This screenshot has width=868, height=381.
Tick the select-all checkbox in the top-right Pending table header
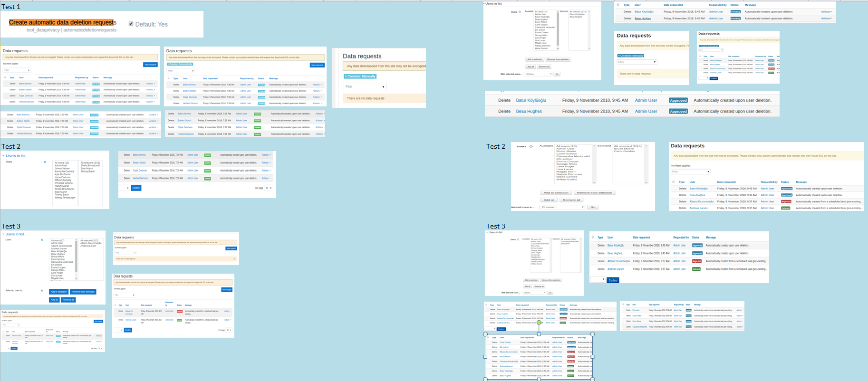tap(618, 5)
